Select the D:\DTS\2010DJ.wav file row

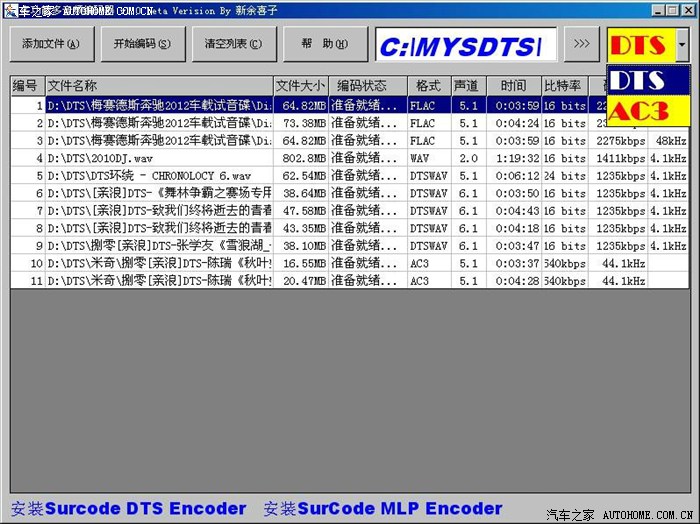(159, 158)
